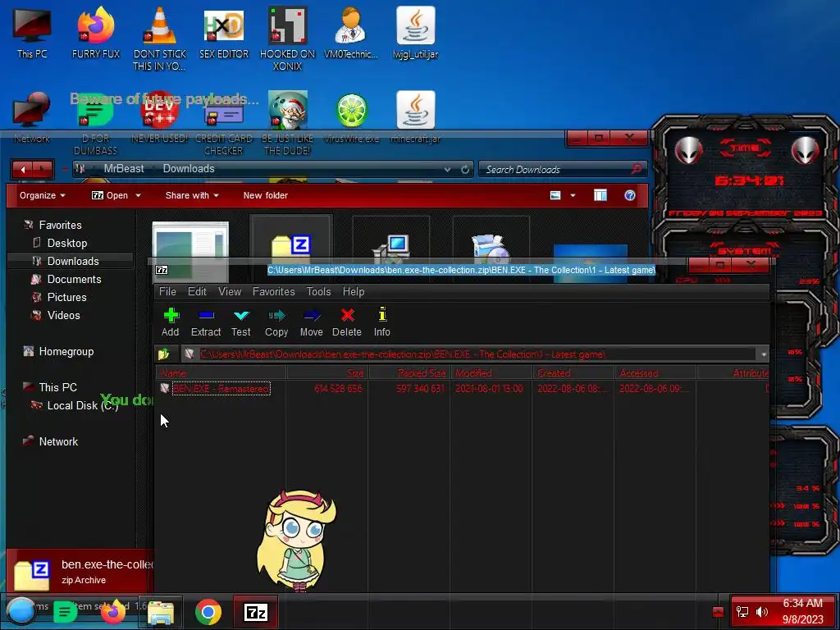The width and height of the screenshot is (840, 630).
Task: Click the Start orb on taskbar
Action: 21,611
